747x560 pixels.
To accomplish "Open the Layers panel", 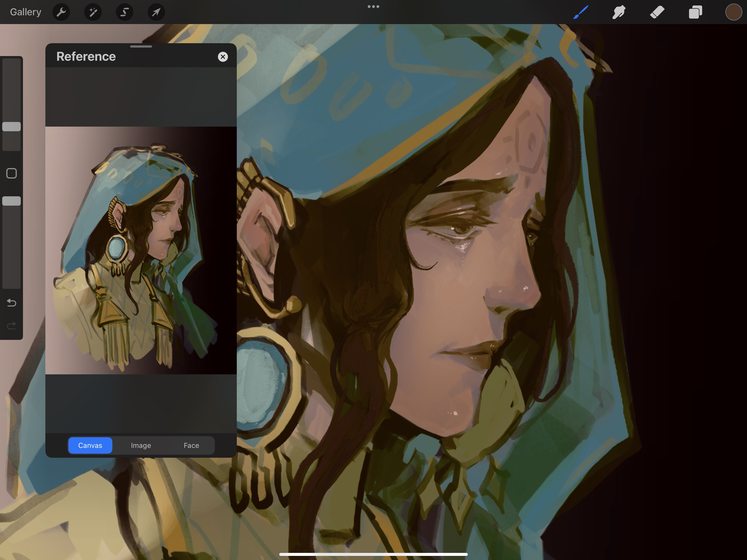I will [695, 12].
